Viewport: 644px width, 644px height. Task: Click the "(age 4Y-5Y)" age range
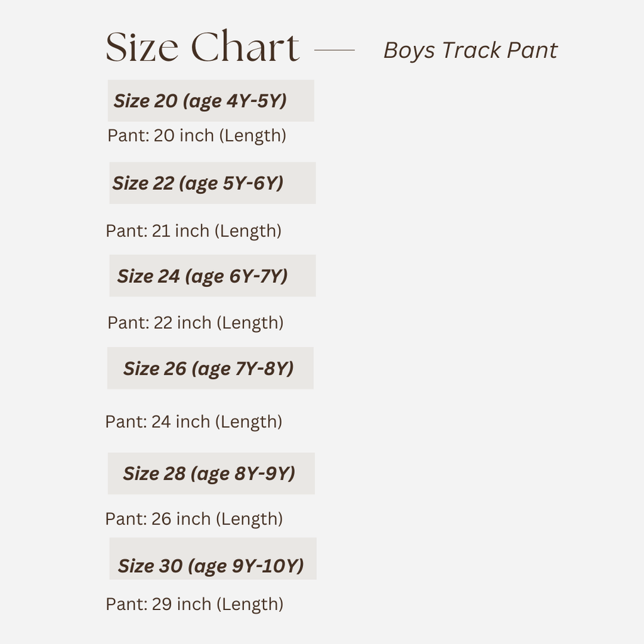[x=235, y=101]
